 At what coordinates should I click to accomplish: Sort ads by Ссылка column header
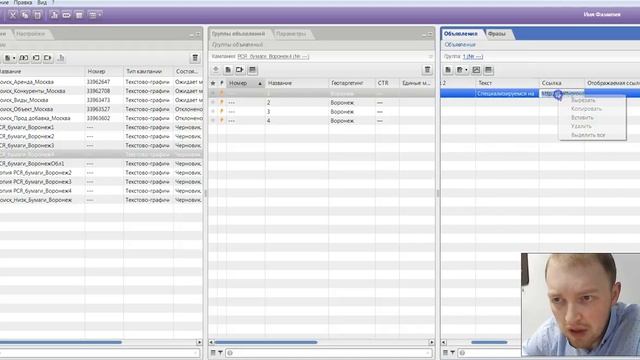(x=562, y=83)
